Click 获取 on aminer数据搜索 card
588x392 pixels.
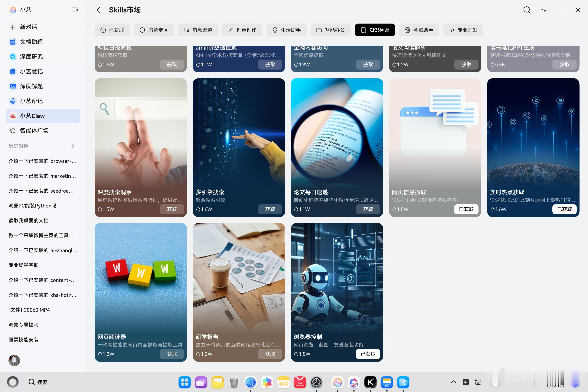pyautogui.click(x=270, y=64)
